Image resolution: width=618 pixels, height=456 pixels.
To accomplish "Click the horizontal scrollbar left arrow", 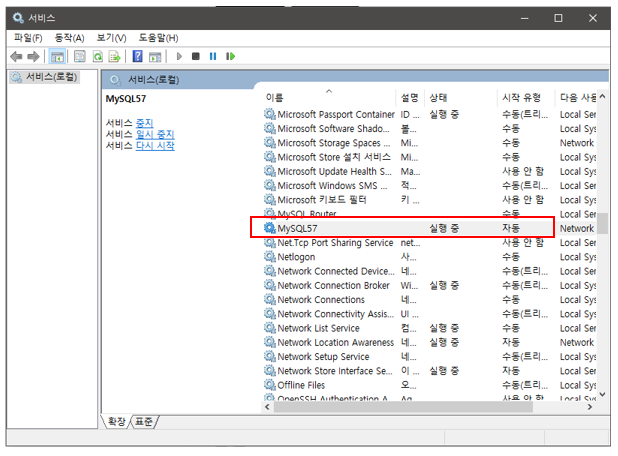I will coord(268,407).
